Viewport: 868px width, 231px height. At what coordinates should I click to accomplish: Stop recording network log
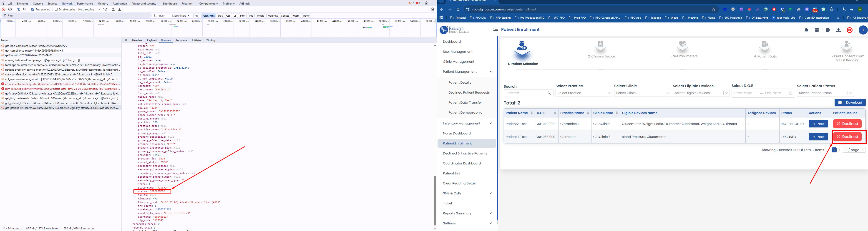(x=4, y=10)
